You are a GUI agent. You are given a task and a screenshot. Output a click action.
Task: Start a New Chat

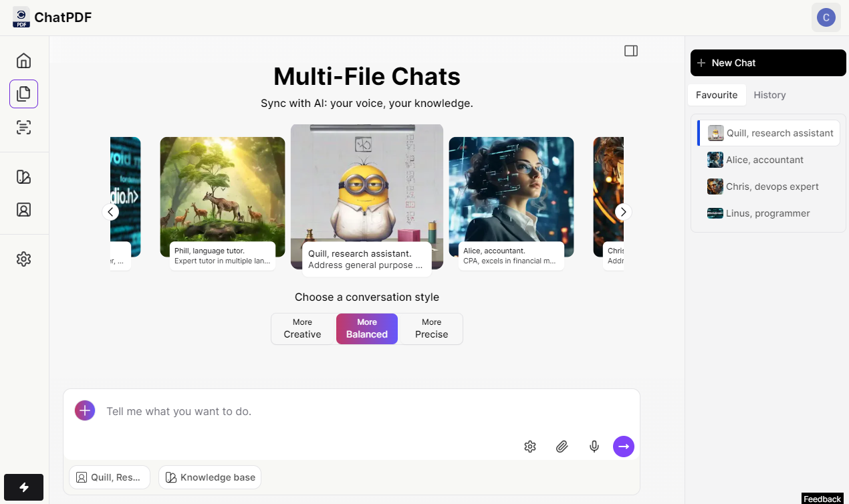pos(768,63)
